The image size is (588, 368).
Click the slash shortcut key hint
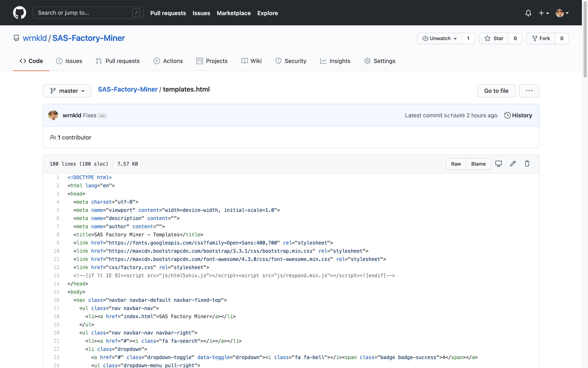tap(136, 13)
